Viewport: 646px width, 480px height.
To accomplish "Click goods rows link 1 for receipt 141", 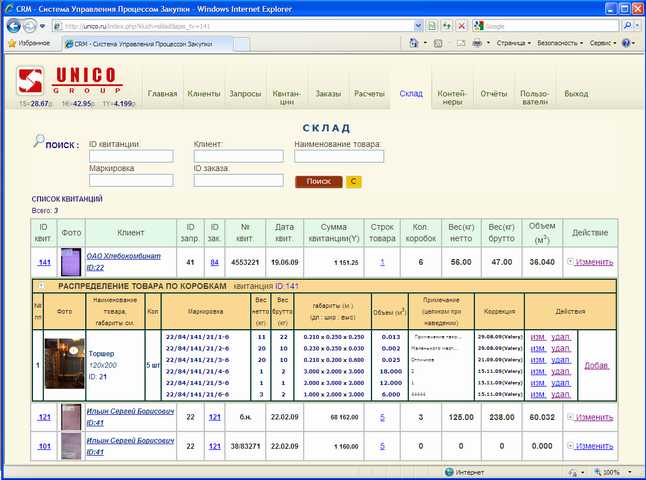I will [x=382, y=262].
